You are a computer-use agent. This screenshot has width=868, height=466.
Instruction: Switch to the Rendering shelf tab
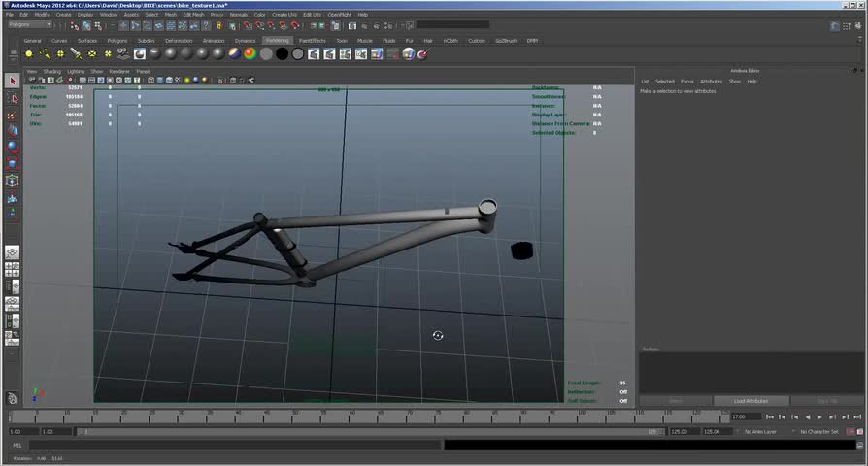(x=277, y=41)
